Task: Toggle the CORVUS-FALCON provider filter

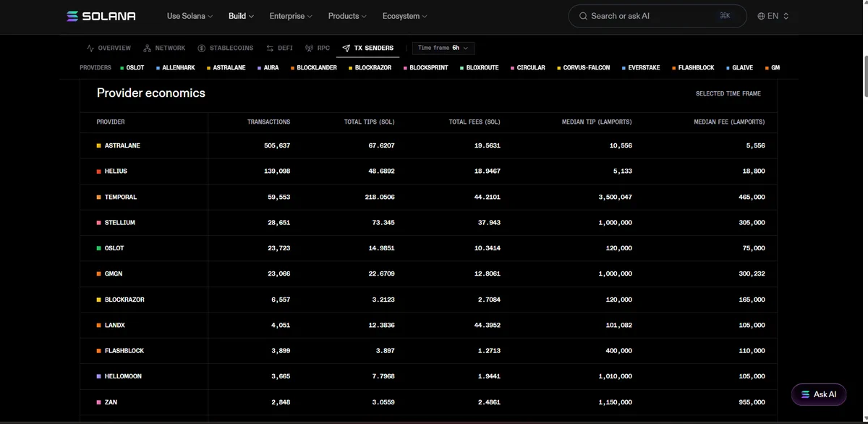Action: (584, 67)
